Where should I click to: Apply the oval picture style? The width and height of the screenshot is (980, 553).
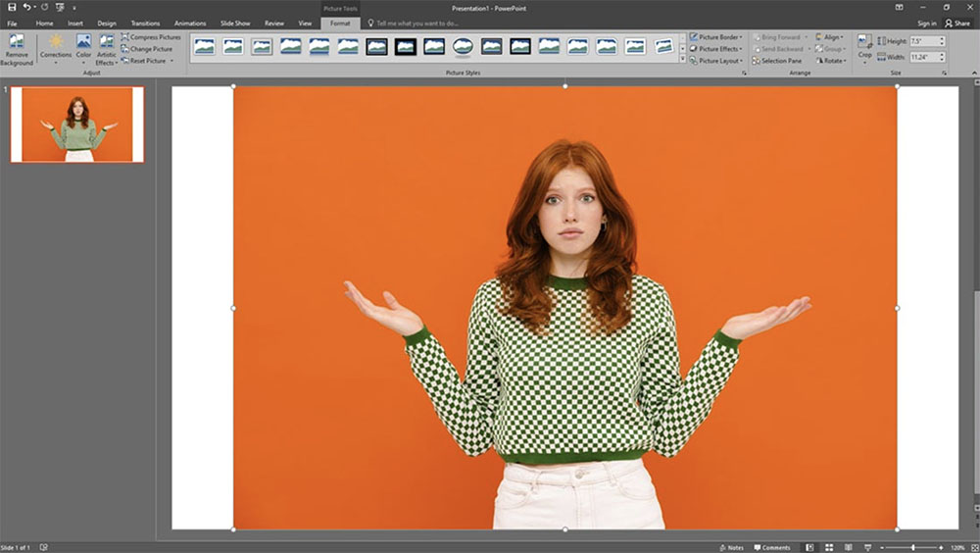[x=463, y=46]
